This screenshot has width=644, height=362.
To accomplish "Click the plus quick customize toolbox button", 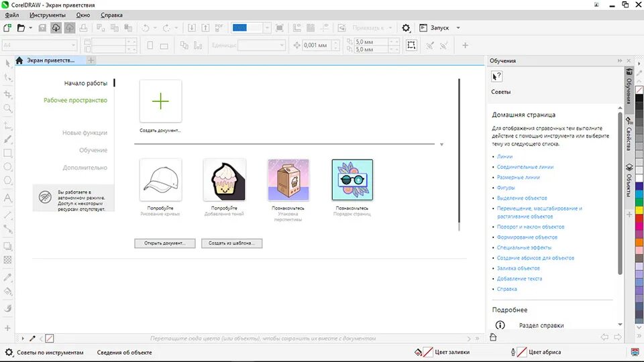I will pyautogui.click(x=7, y=328).
